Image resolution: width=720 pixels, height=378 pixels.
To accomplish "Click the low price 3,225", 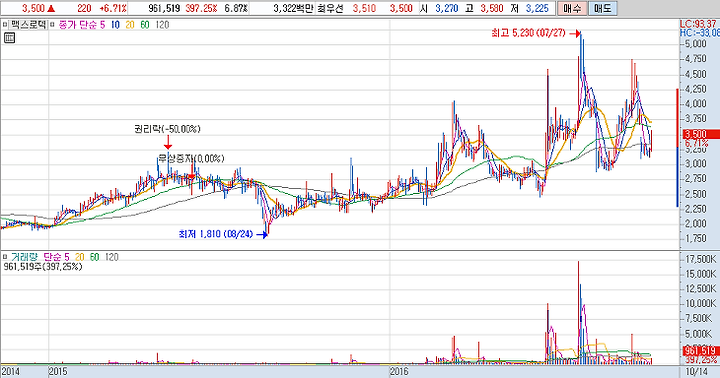I will pos(537,8).
